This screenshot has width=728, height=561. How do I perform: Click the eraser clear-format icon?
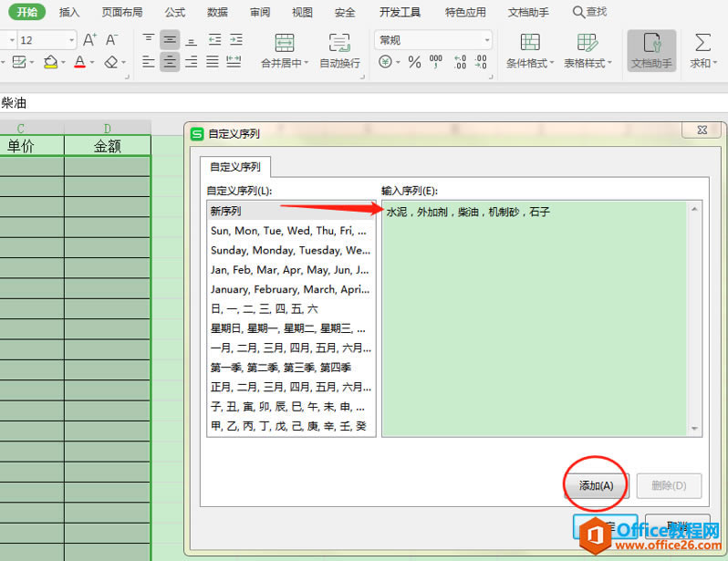111,61
